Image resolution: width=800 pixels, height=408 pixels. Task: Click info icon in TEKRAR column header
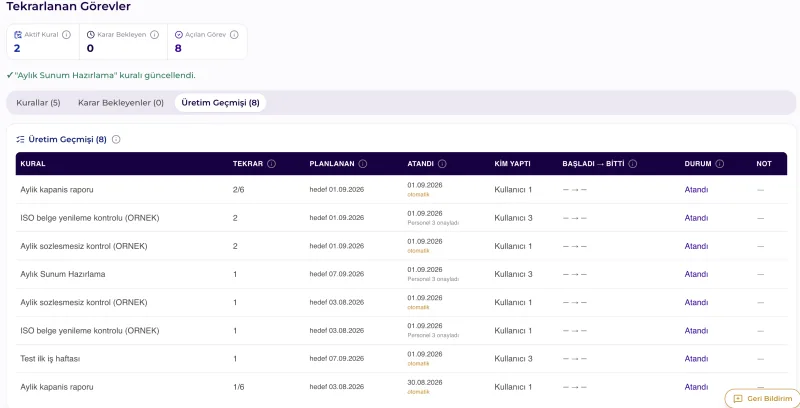(271, 164)
